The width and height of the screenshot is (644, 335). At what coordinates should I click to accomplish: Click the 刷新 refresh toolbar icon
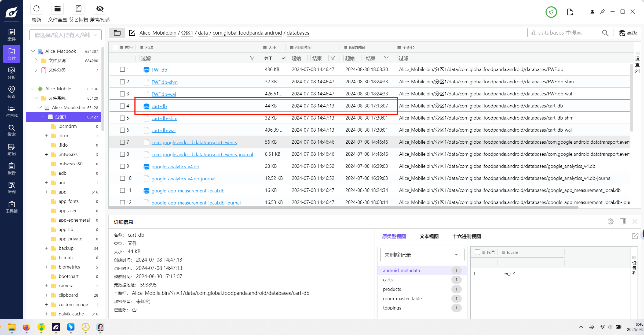36,9
